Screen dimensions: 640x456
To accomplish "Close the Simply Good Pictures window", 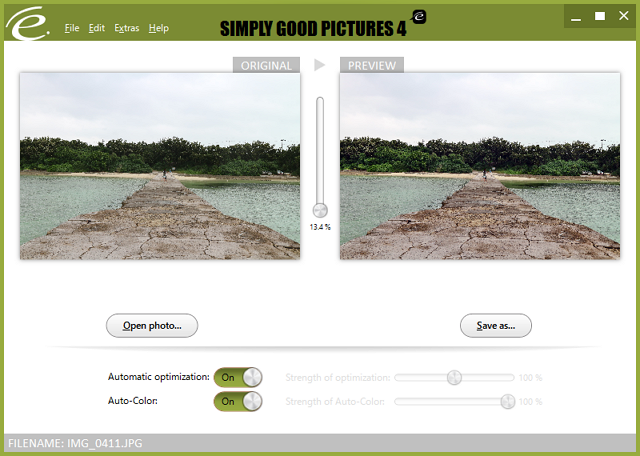I will click(624, 16).
